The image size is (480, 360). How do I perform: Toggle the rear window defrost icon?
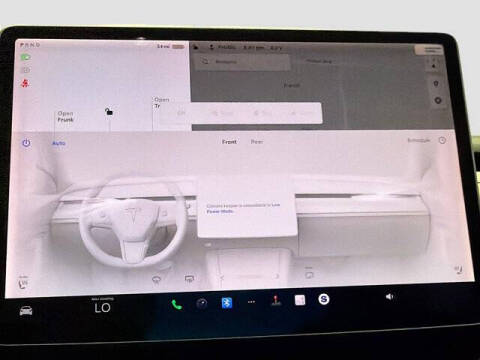point(189,279)
